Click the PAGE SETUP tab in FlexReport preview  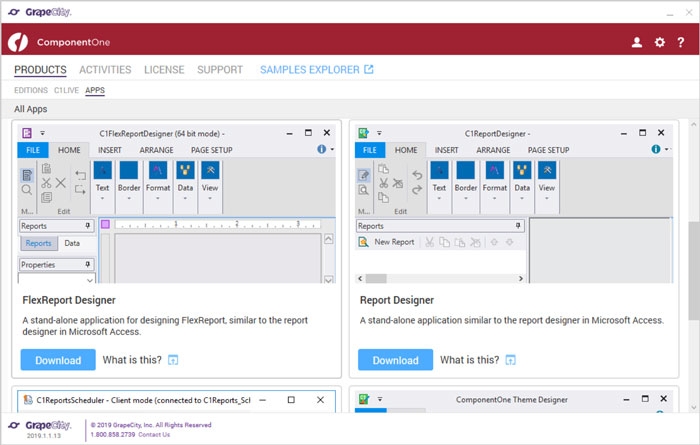[212, 150]
